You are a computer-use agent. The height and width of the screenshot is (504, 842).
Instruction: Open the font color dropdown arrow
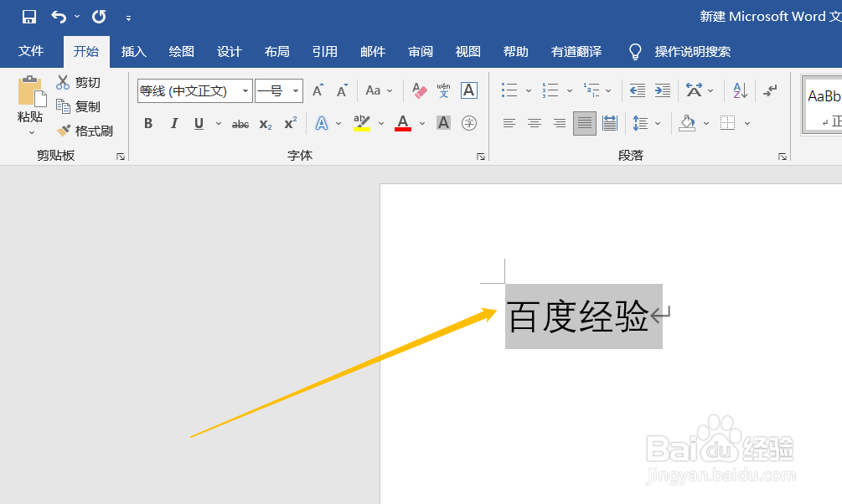(x=422, y=123)
